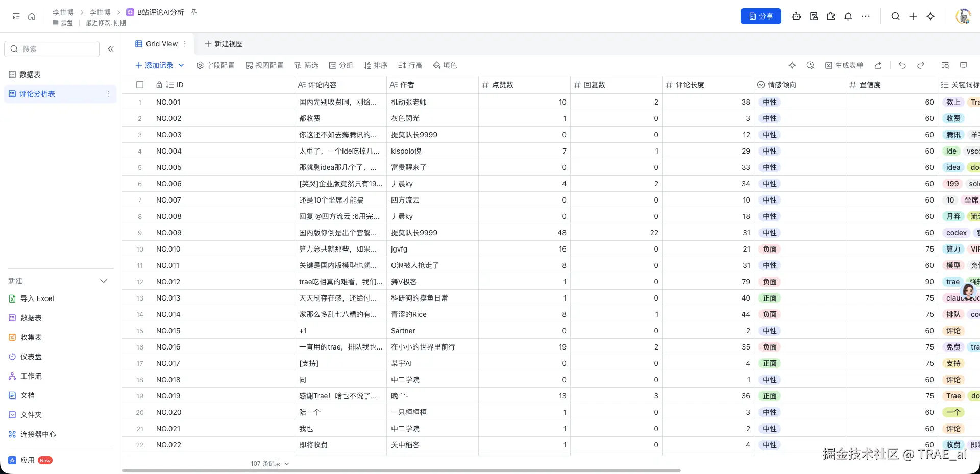Redo the last action
This screenshot has height=474, width=980.
[x=921, y=65]
